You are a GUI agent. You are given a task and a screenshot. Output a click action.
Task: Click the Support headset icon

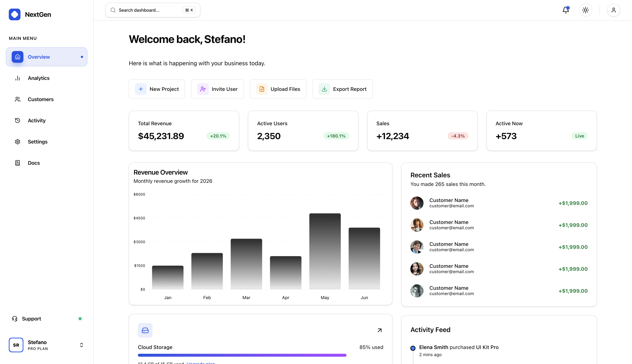(x=15, y=319)
